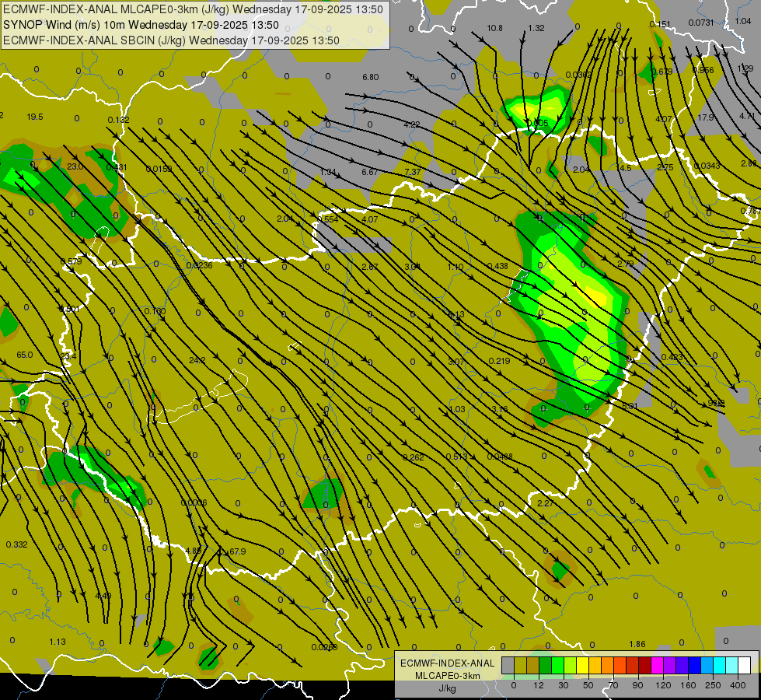761x700 pixels.
Task: Click the 67.9 value on the map
Action: (x=237, y=551)
